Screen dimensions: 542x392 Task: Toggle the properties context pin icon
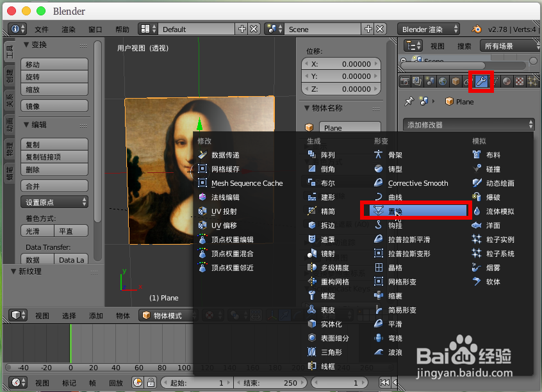[409, 102]
